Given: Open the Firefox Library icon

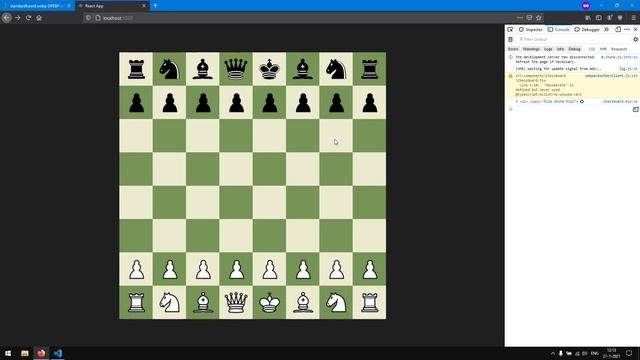Looking at the screenshot, I should 588,18.
